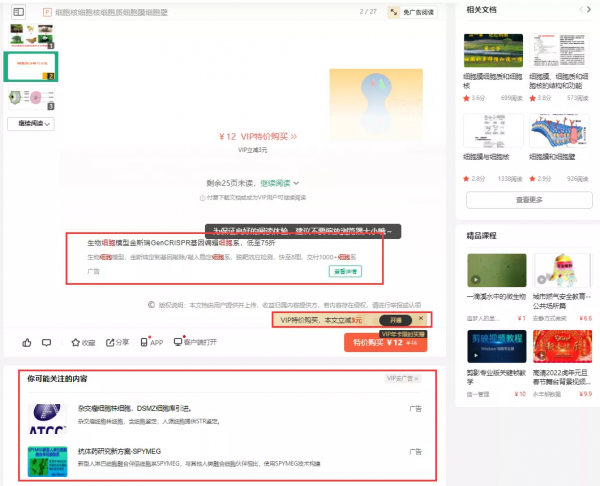
Task: Open related document rated 2.8 points
Action: point(493,130)
